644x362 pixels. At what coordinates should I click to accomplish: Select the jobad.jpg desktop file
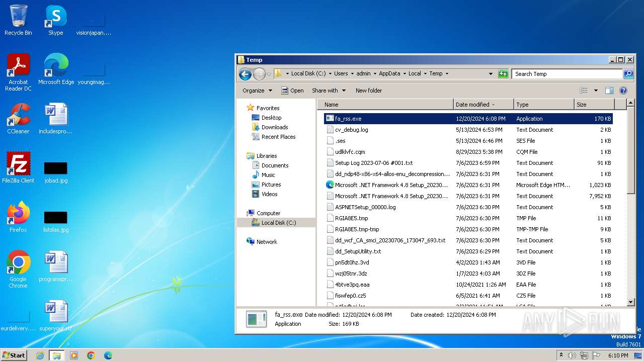55,171
